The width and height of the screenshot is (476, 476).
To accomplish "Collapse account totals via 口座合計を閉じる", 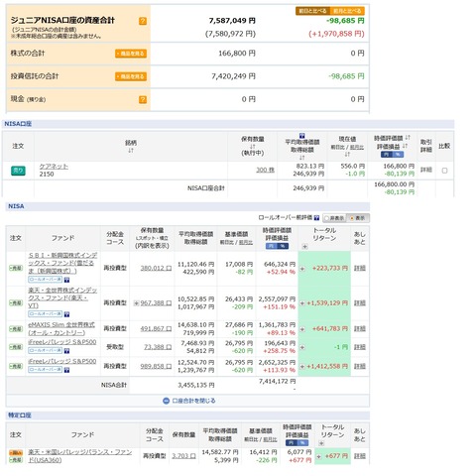I will (193, 401).
